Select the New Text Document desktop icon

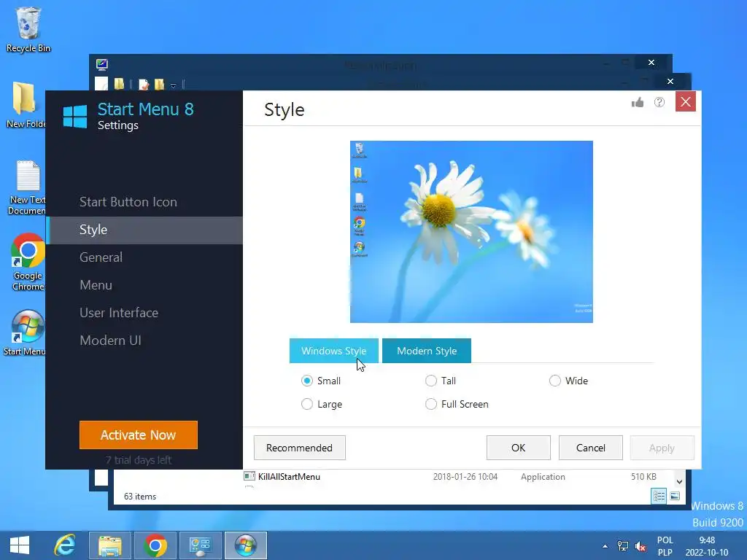point(27,187)
